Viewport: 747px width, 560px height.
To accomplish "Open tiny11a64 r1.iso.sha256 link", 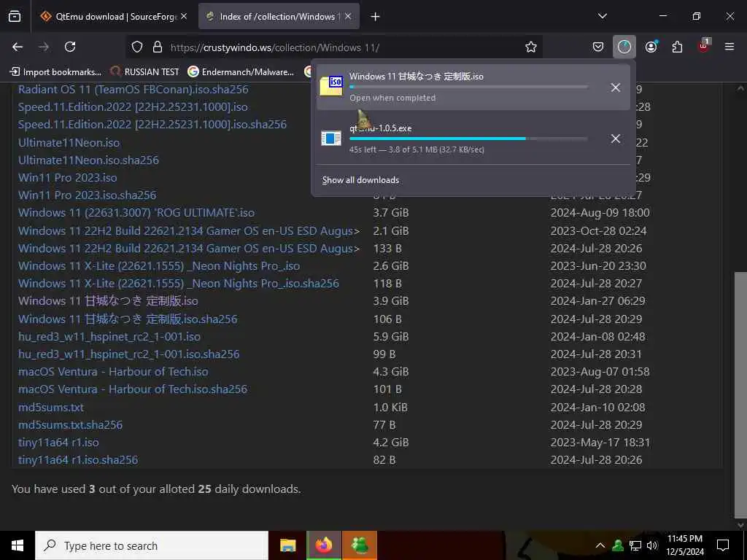I will (x=78, y=460).
